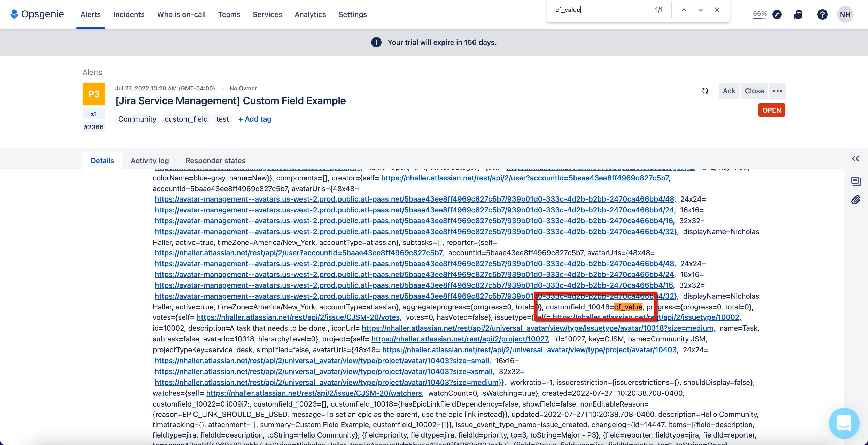
Task: Open the more actions ellipsis menu
Action: pos(777,91)
